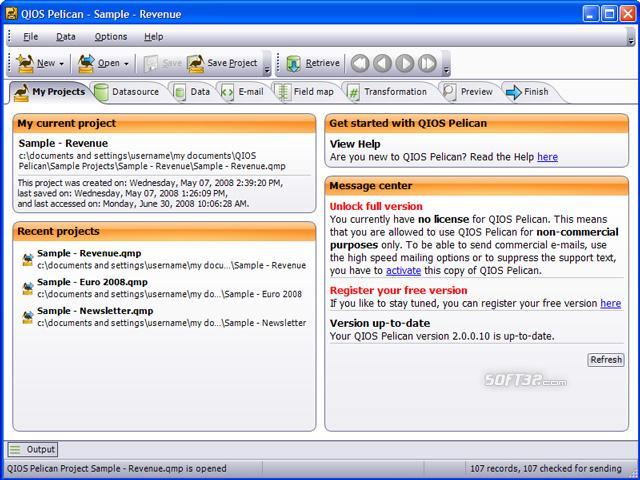Screen dimensions: 640x480
Task: Open the Data menu
Action: (x=66, y=37)
